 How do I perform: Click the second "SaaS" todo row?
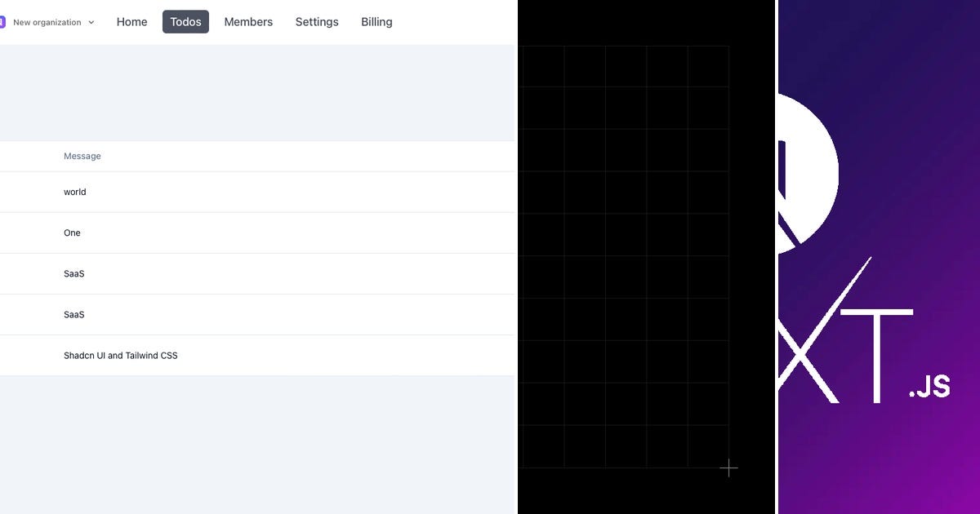coord(73,314)
